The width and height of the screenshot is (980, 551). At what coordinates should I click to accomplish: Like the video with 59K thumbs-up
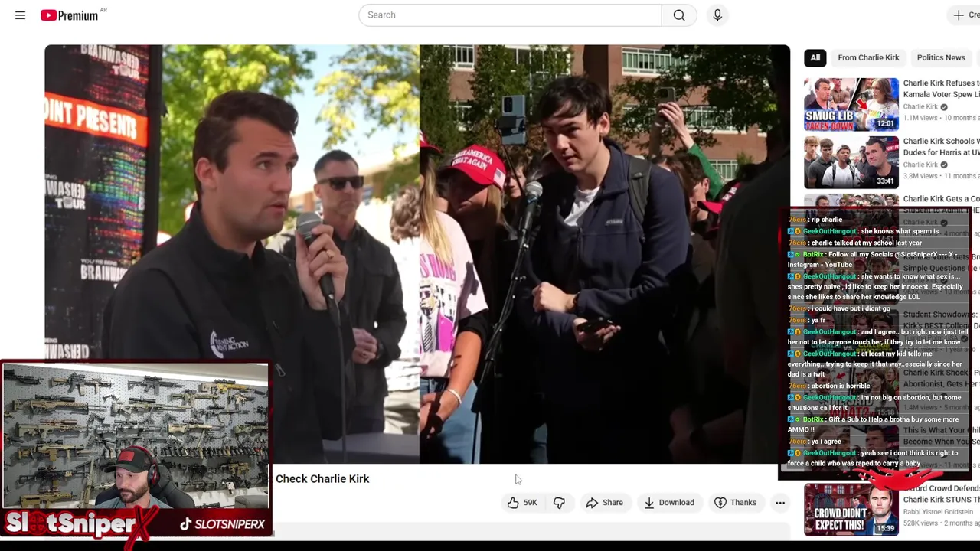pos(522,503)
